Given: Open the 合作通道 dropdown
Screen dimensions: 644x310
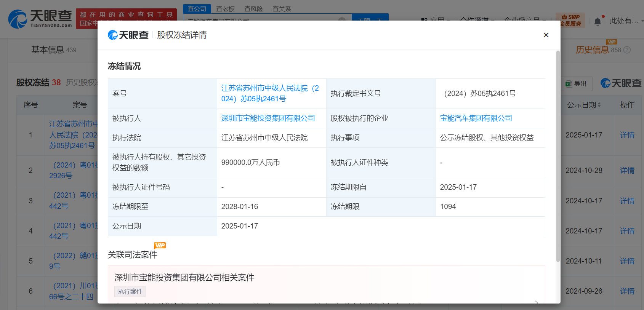Looking at the screenshot, I should [476, 20].
